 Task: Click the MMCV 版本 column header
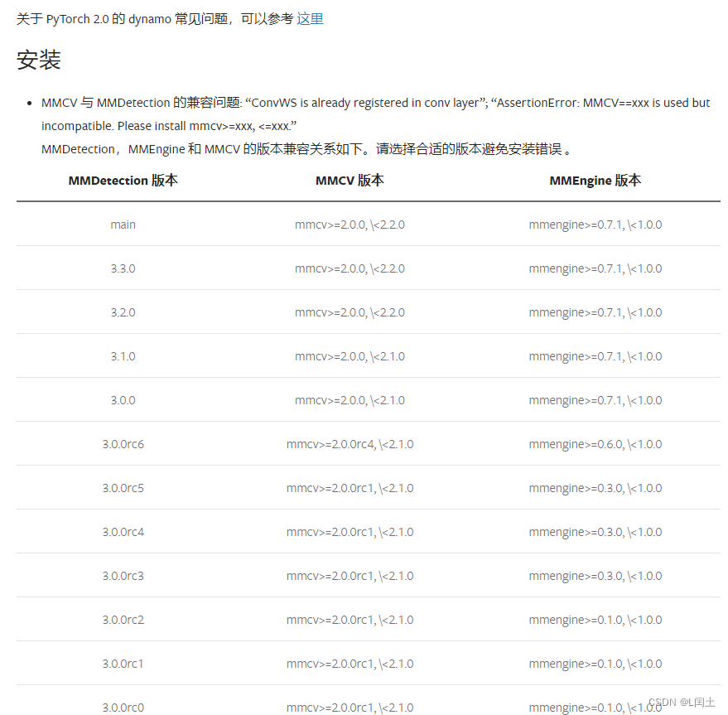[x=350, y=180]
